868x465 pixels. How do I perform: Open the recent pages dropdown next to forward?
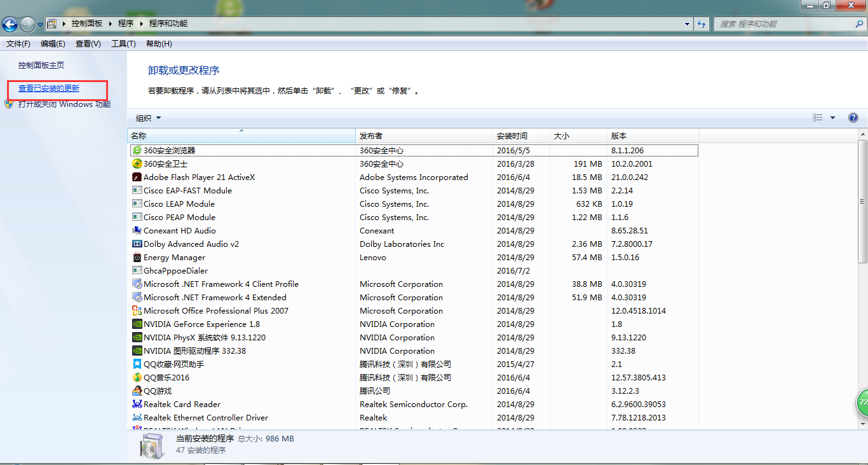pos(40,24)
